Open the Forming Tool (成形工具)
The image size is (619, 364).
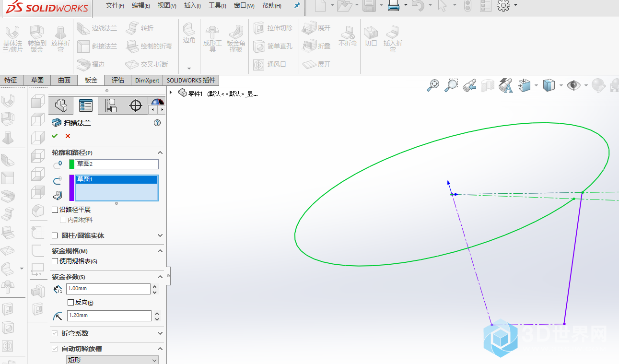click(x=212, y=39)
